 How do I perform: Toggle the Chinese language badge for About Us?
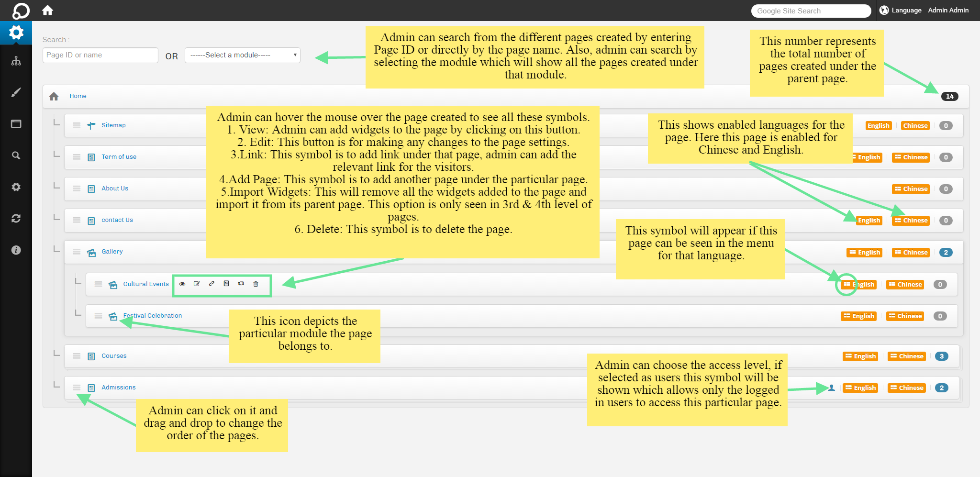coord(911,189)
